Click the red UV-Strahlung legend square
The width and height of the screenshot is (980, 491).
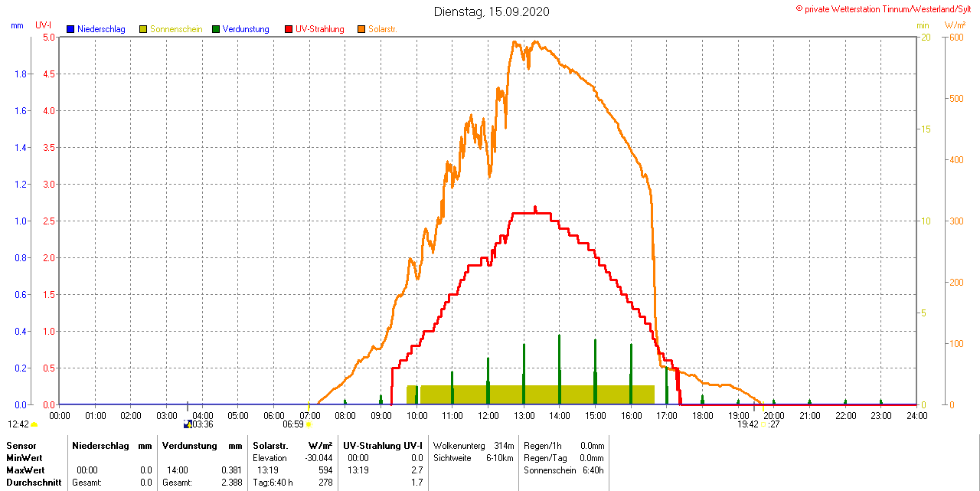pos(289,29)
